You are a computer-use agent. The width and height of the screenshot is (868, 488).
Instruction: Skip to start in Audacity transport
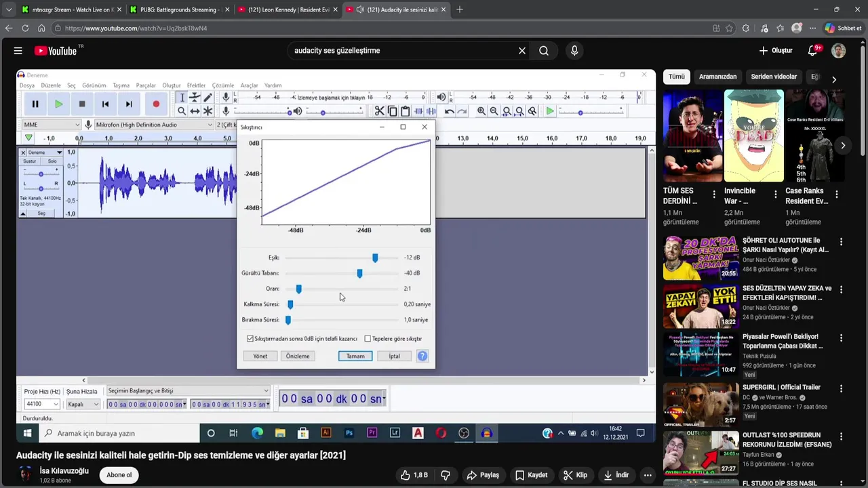pos(105,104)
